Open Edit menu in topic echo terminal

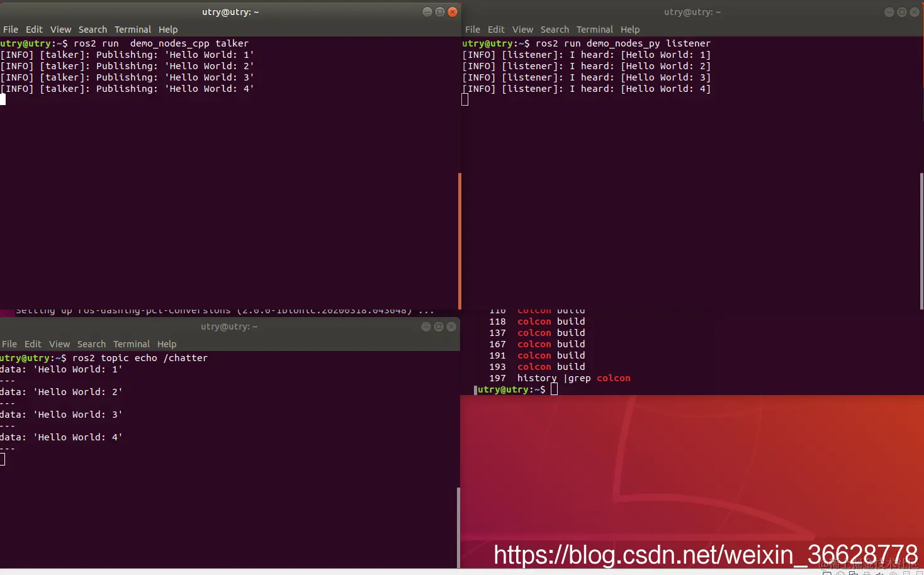33,344
